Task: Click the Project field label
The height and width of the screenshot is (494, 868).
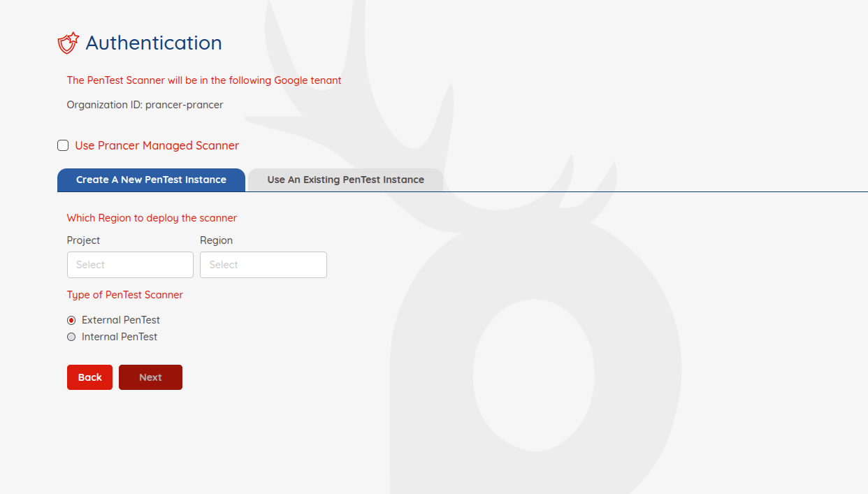Action: pos(84,240)
